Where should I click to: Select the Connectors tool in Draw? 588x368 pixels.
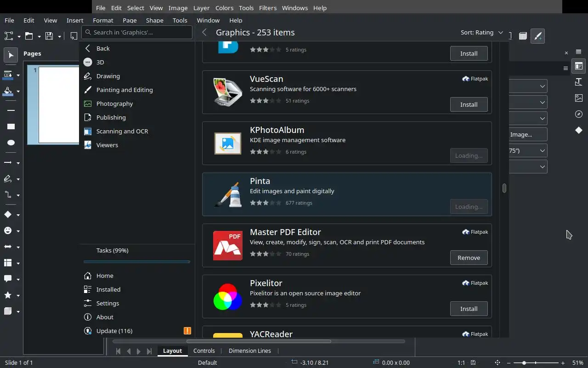tap(8, 195)
